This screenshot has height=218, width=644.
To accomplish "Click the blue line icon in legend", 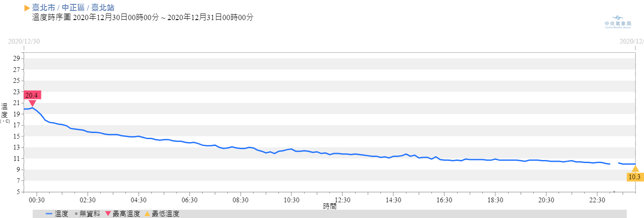I will coord(49,214).
